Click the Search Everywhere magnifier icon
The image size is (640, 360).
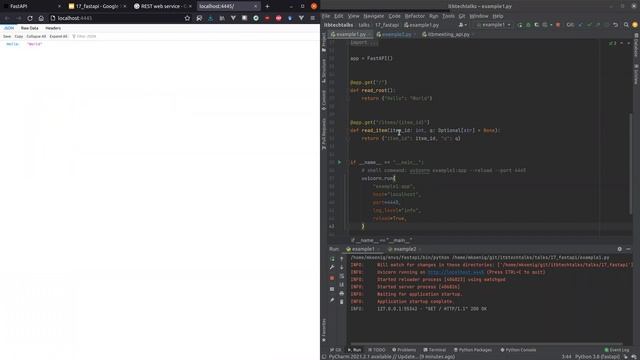(x=626, y=25)
